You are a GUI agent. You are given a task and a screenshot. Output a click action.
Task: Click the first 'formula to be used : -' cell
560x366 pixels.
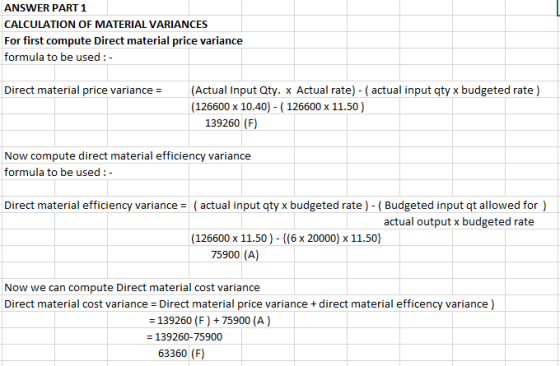click(x=58, y=57)
